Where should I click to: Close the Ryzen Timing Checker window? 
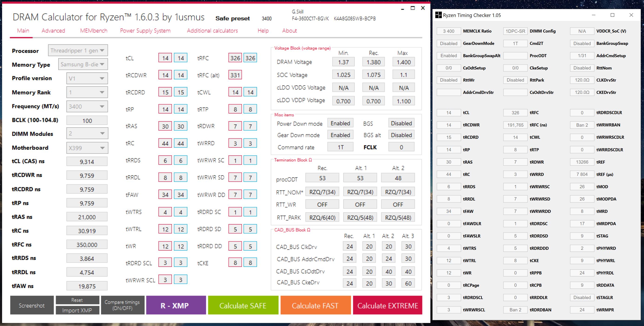point(631,15)
